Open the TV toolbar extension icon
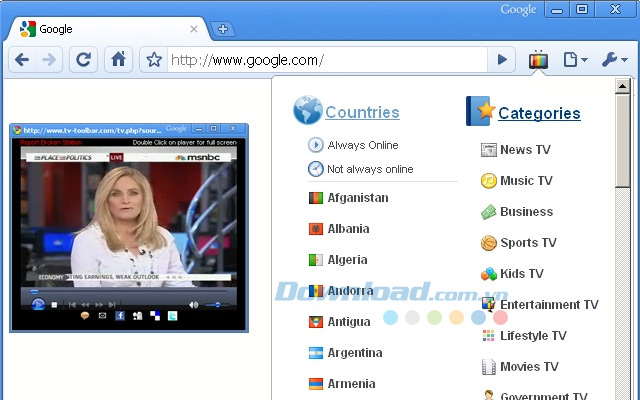The height and width of the screenshot is (400, 640). tap(538, 60)
